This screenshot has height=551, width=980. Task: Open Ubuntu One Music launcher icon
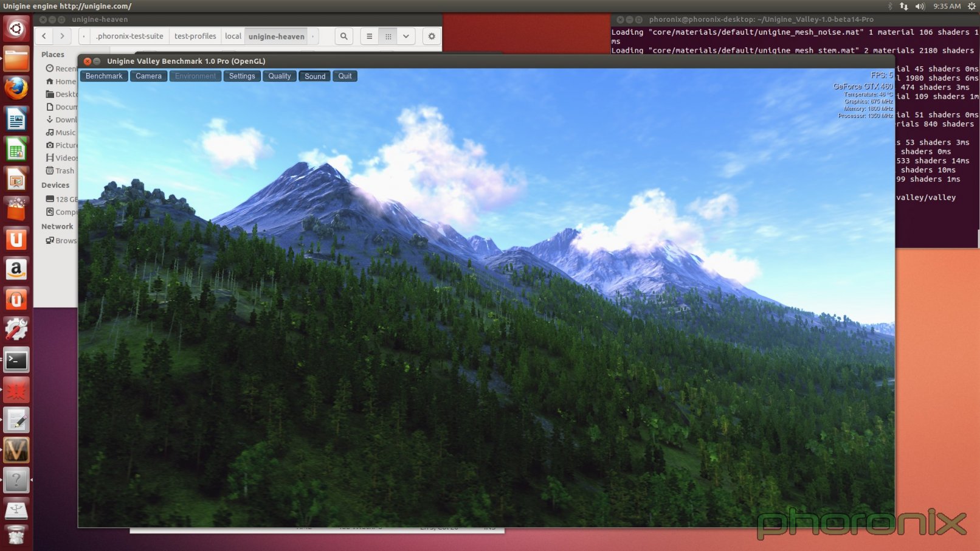(16, 300)
